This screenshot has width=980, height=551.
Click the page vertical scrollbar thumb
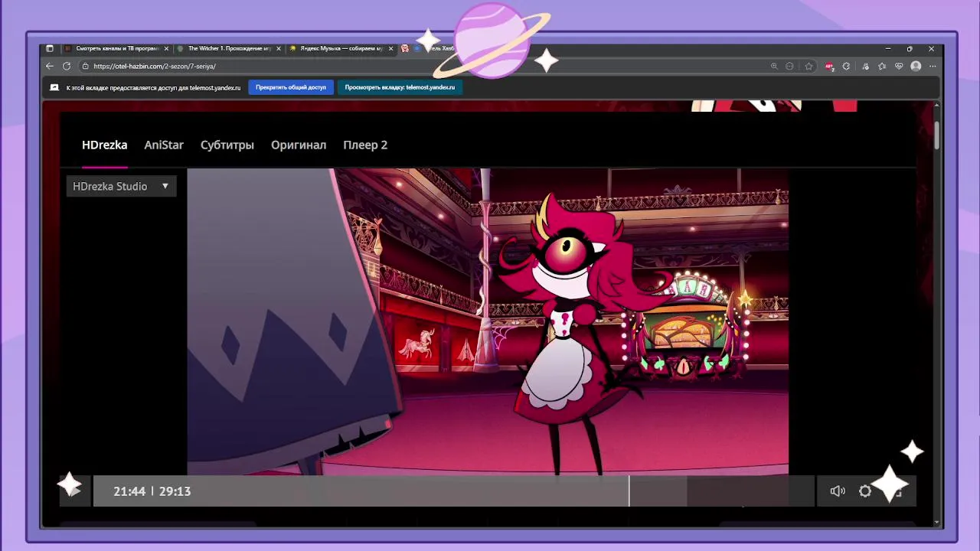[936, 135]
